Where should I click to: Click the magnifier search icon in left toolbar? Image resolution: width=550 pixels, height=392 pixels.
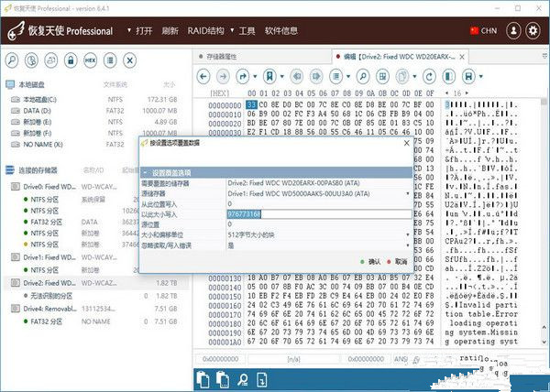(x=12, y=60)
